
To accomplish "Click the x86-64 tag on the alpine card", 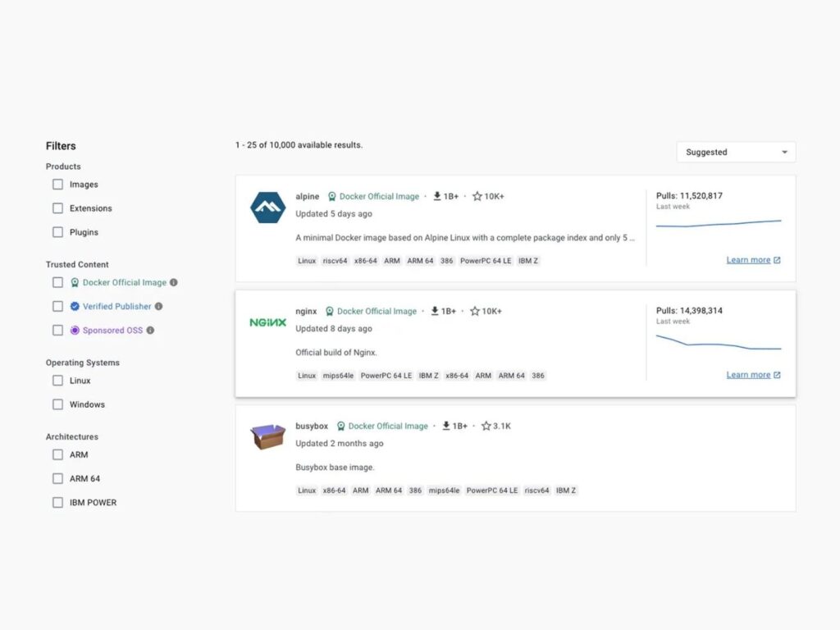I will [x=365, y=261].
